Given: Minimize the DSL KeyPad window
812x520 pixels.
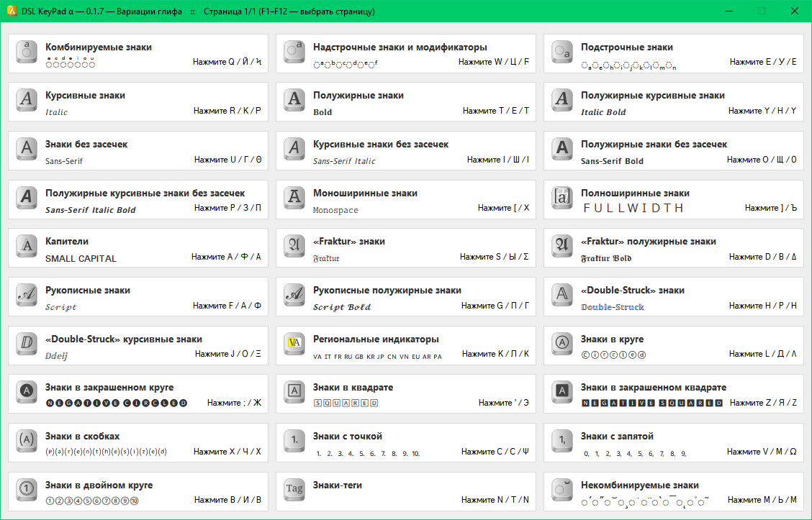Looking at the screenshot, I should (x=728, y=12).
